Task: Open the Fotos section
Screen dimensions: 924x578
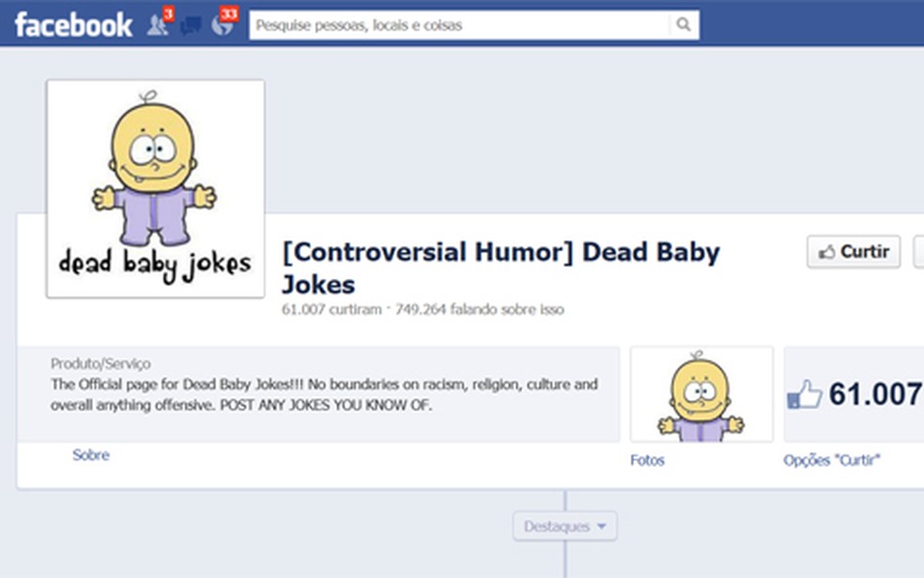Action: [648, 461]
